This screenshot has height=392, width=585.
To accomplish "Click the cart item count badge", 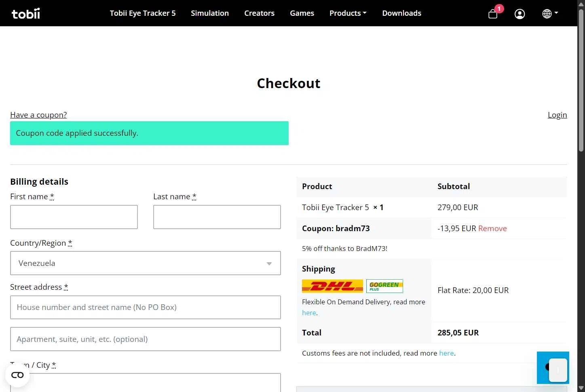I will (499, 8).
